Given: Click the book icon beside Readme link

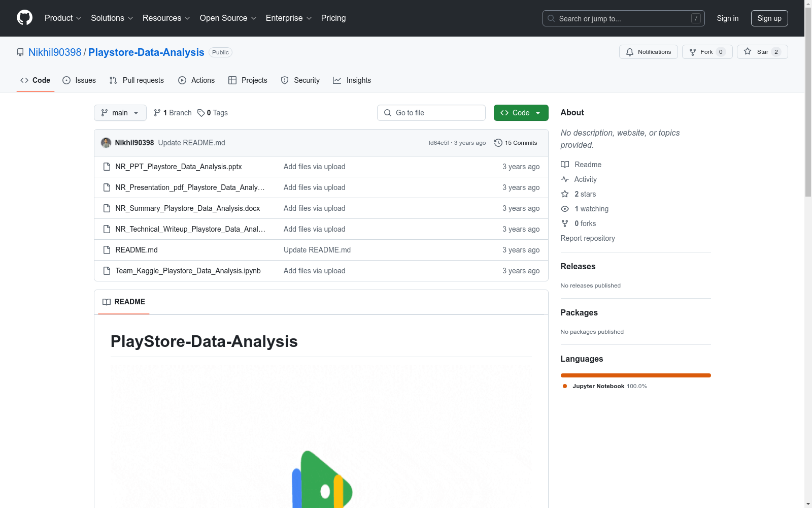Looking at the screenshot, I should coord(565,165).
